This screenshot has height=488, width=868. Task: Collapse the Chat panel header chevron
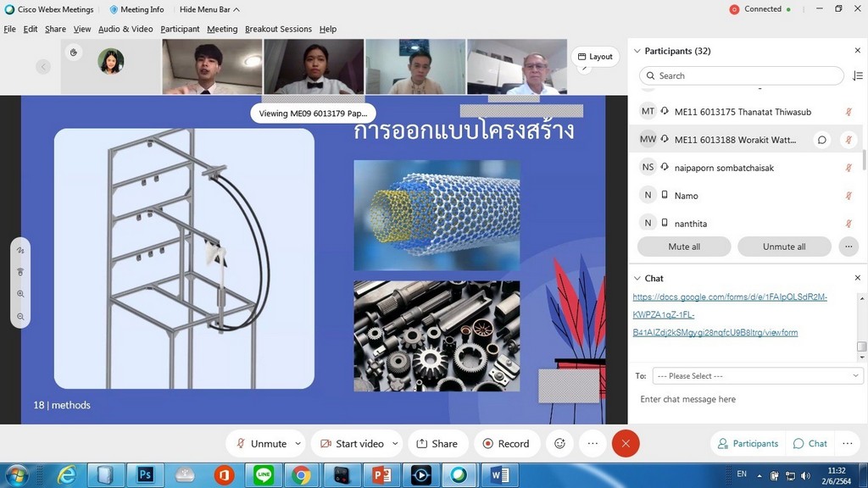[637, 278]
